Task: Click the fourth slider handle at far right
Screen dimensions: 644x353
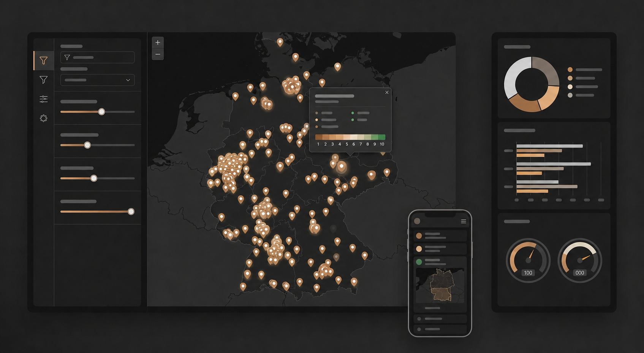Action: 131,211
